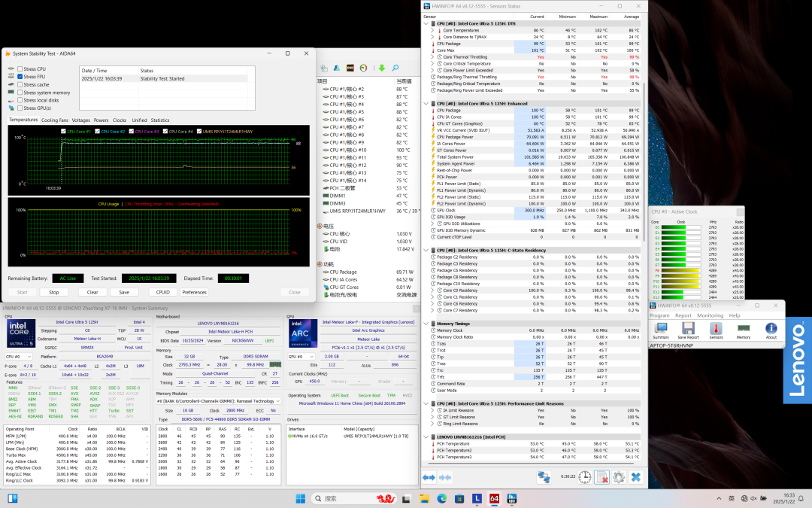Click the gauge benchmark icon in AIDA64 toolbar

tap(364, 68)
